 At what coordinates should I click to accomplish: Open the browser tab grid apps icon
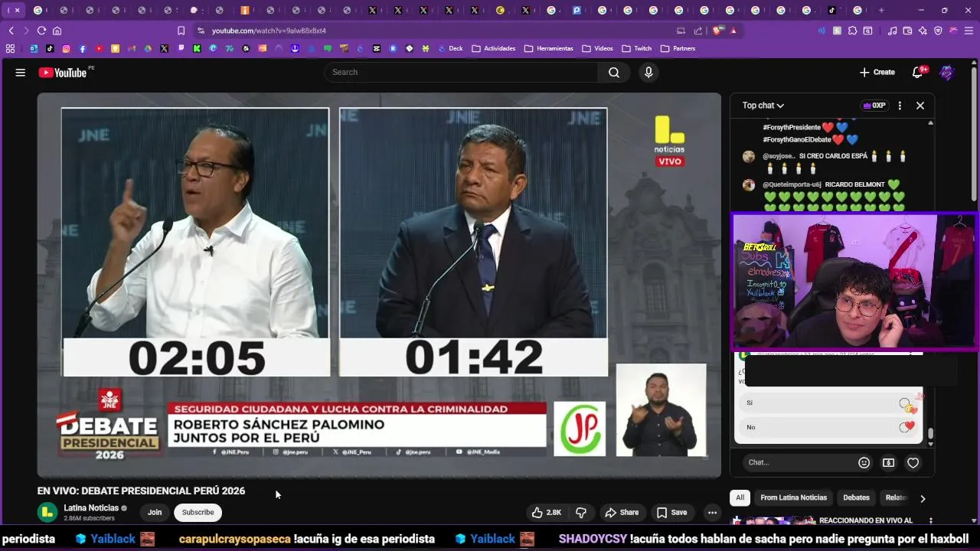(x=10, y=48)
